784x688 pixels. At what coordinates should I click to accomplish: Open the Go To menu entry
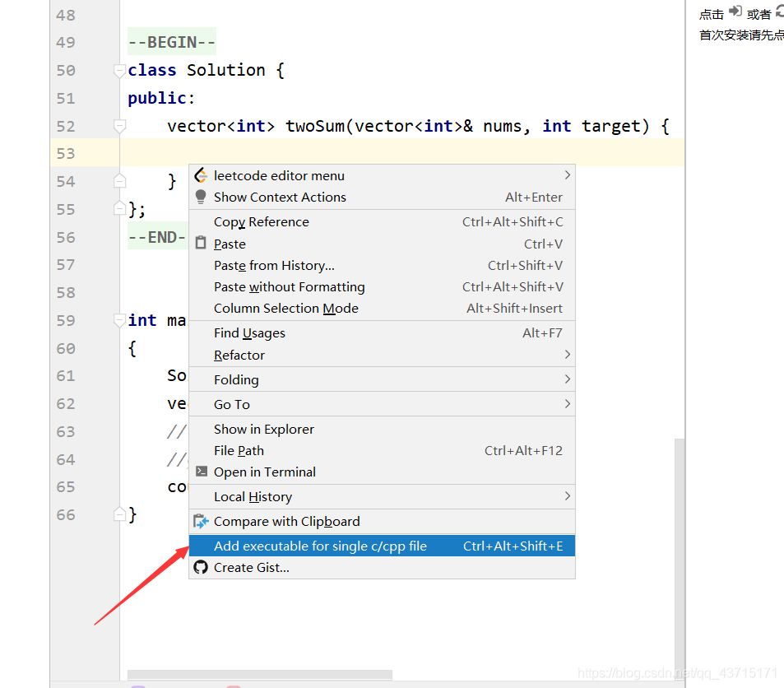(x=382, y=404)
